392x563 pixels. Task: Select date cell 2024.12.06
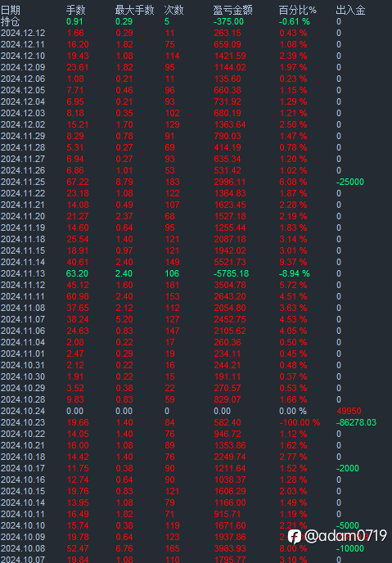(23, 79)
